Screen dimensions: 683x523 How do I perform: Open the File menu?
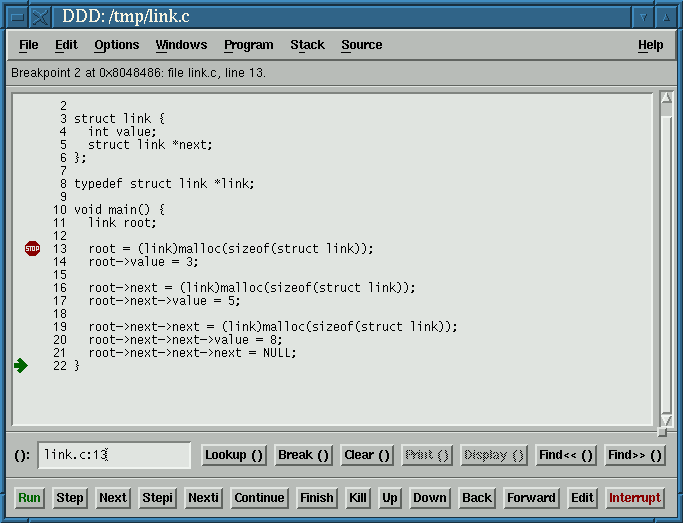tap(29, 45)
